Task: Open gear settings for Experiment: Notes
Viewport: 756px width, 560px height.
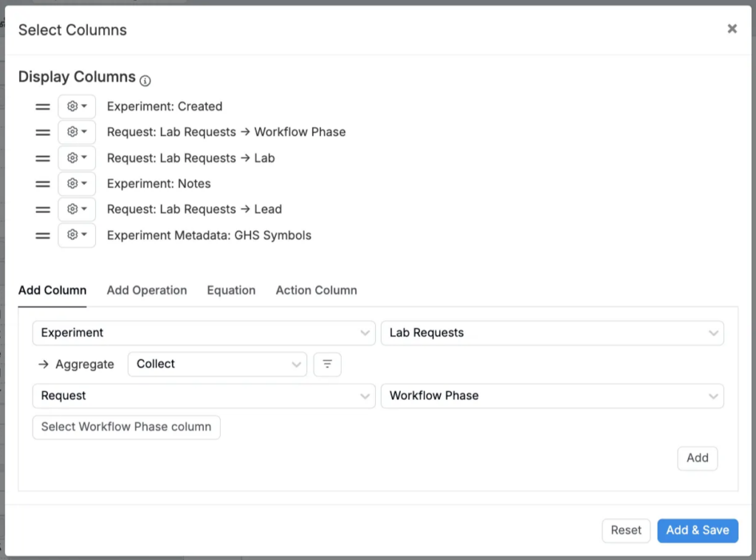Action: [x=77, y=184]
